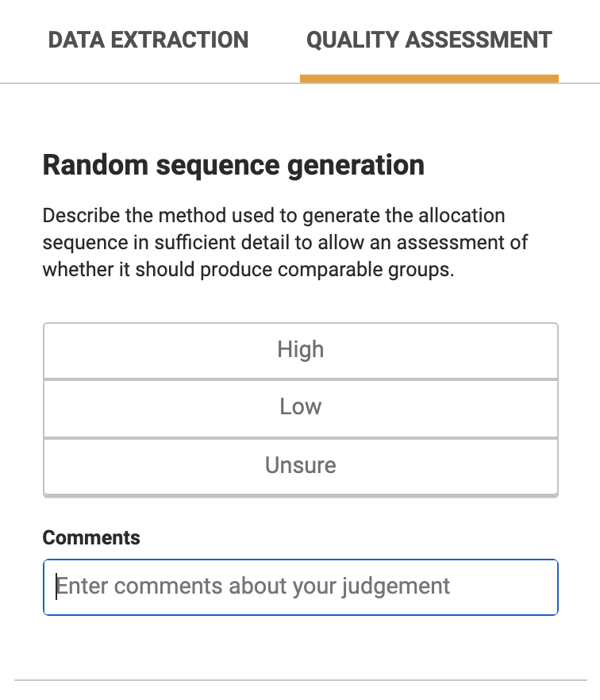Choose the Low judgement option

point(300,407)
